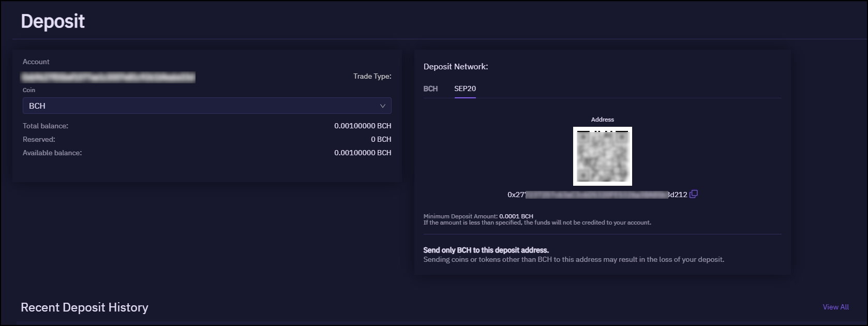Open the BCH coin dropdown
Image resolution: width=868 pixels, height=326 pixels.
(207, 106)
